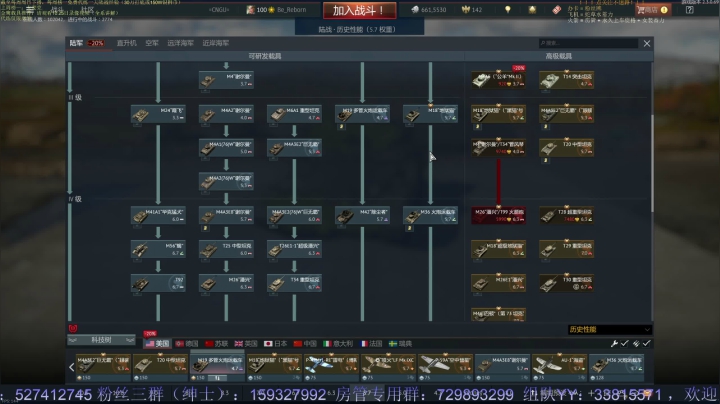Open the 历史性能 game mode dropdown

point(610,330)
